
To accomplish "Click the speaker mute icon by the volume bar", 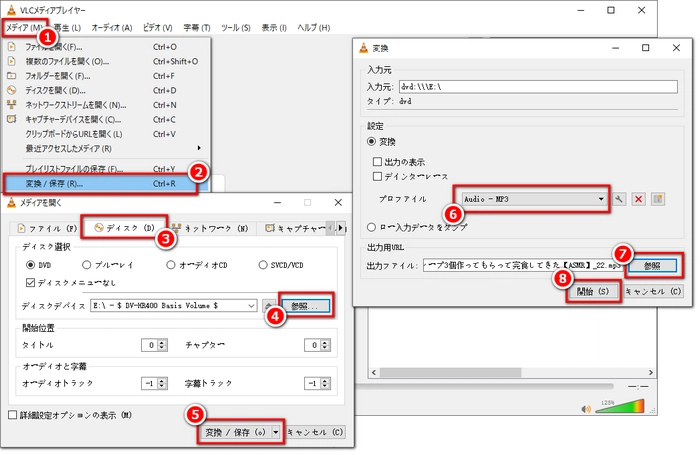I will [x=586, y=408].
